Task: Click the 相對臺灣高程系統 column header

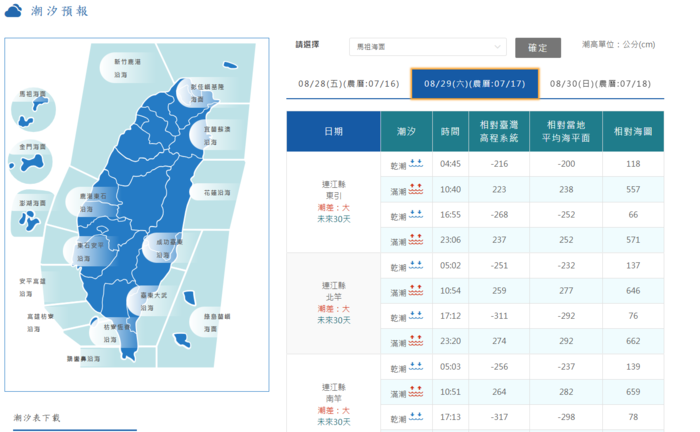Action: (499, 131)
